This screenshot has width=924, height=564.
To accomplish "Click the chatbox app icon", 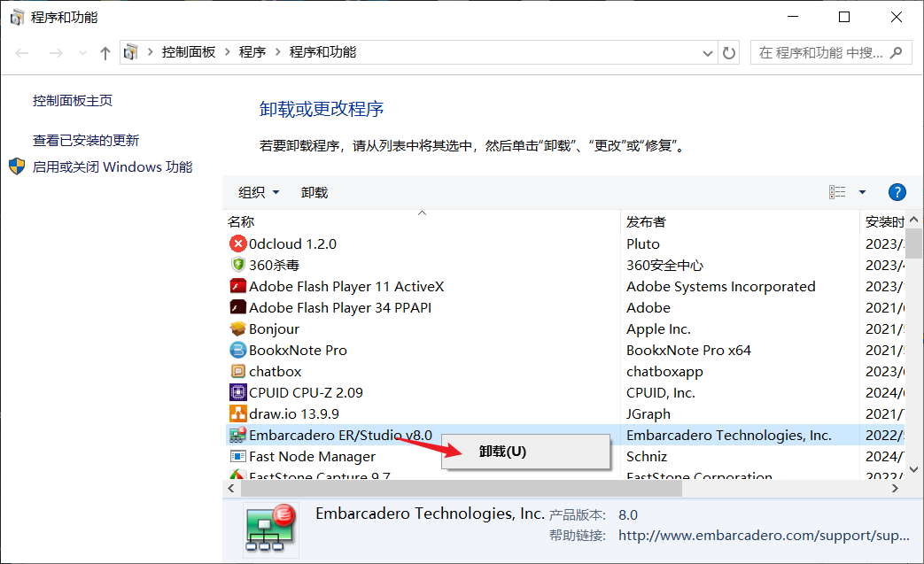I will (237, 371).
